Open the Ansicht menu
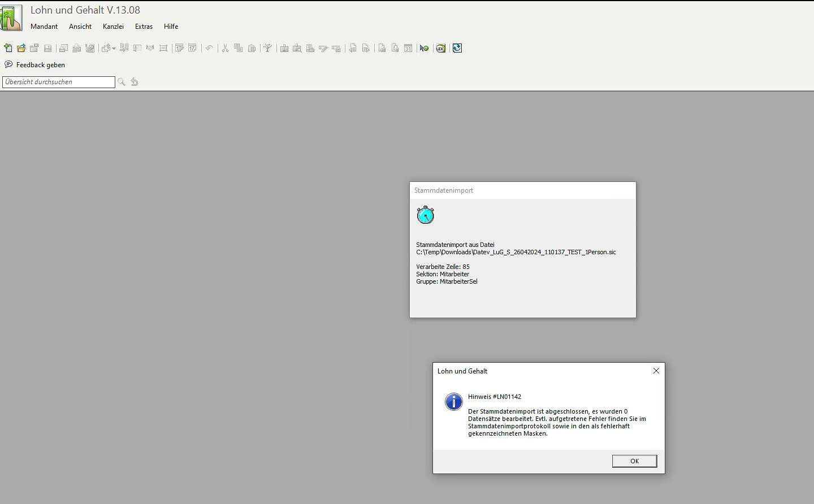Viewport: 814px width, 504px height. point(80,27)
